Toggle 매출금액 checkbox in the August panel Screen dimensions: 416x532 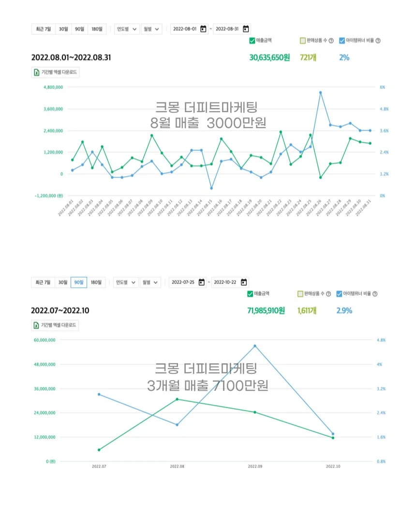[252, 41]
